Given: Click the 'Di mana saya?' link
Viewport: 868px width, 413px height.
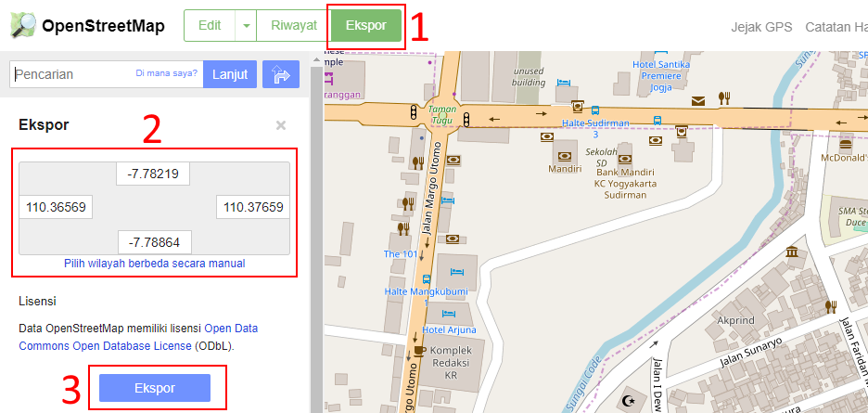Looking at the screenshot, I should tap(167, 72).
